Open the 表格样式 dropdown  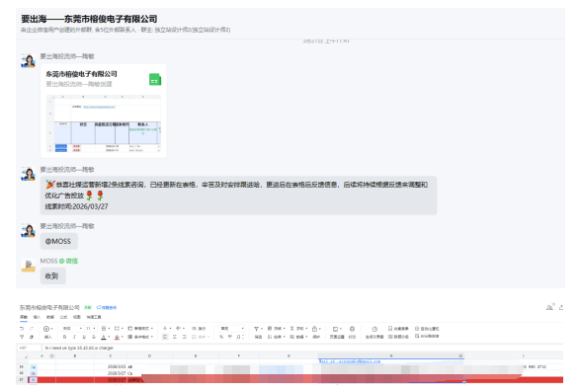pyautogui.click(x=140, y=328)
